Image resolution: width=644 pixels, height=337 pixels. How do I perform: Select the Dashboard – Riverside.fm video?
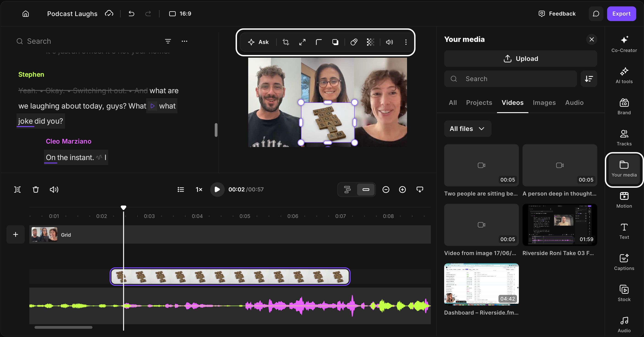pos(481,284)
